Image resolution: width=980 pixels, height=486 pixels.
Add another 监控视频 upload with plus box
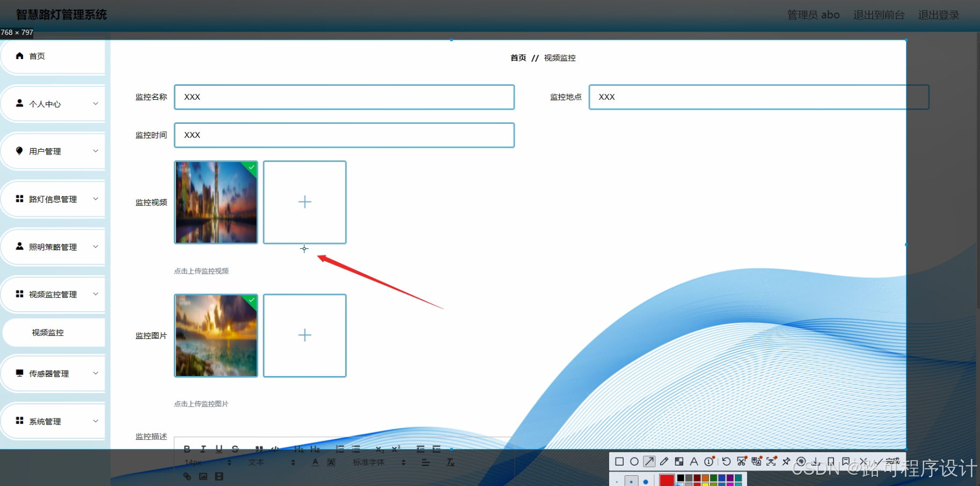305,202
